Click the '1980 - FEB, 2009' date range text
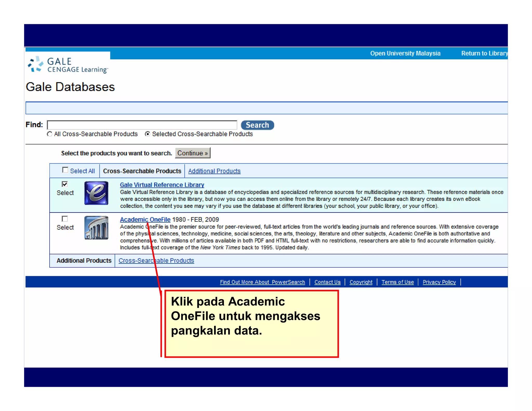Screen dimensions: 532x411 point(196,220)
